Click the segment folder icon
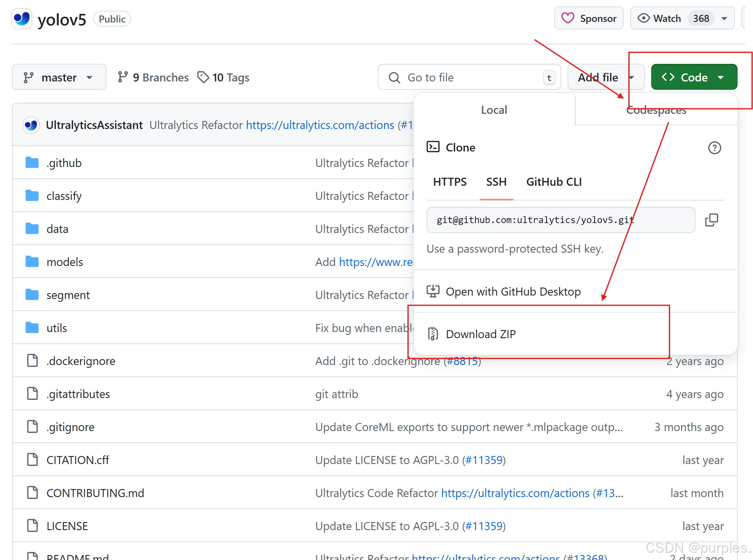753x560 pixels. (32, 295)
